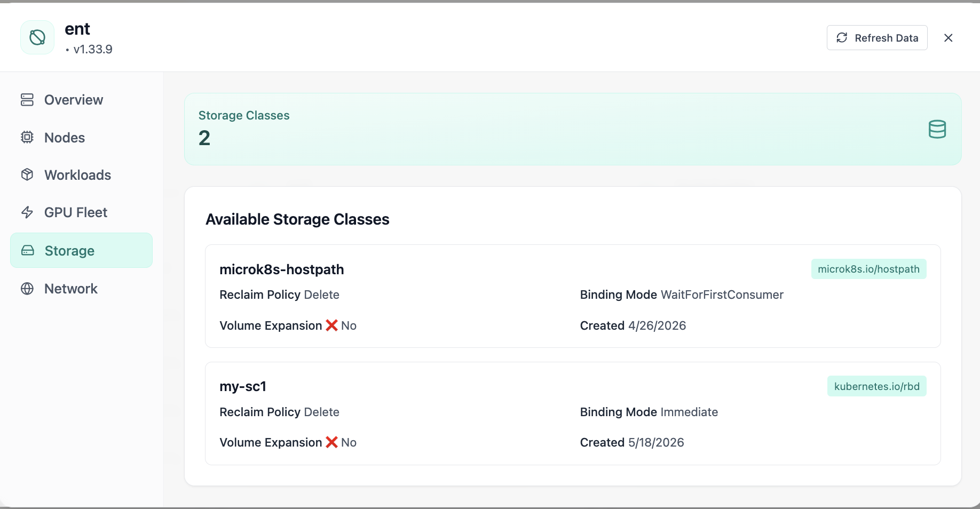980x509 pixels.
Task: Go to the Nodes section
Action: [x=82, y=138]
